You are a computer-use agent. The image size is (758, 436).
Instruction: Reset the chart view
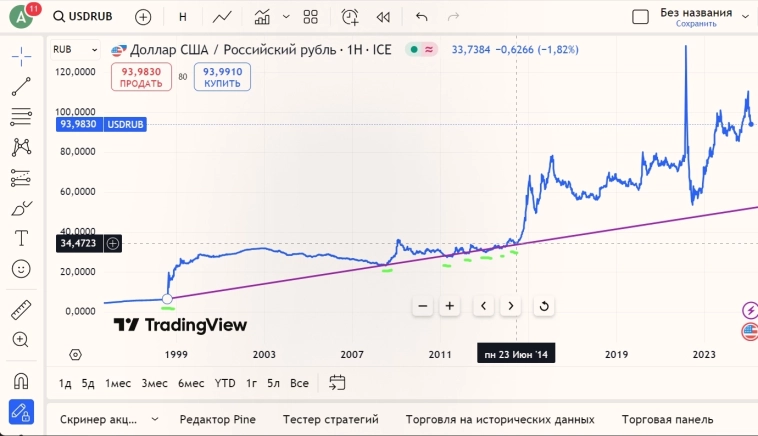coord(544,306)
